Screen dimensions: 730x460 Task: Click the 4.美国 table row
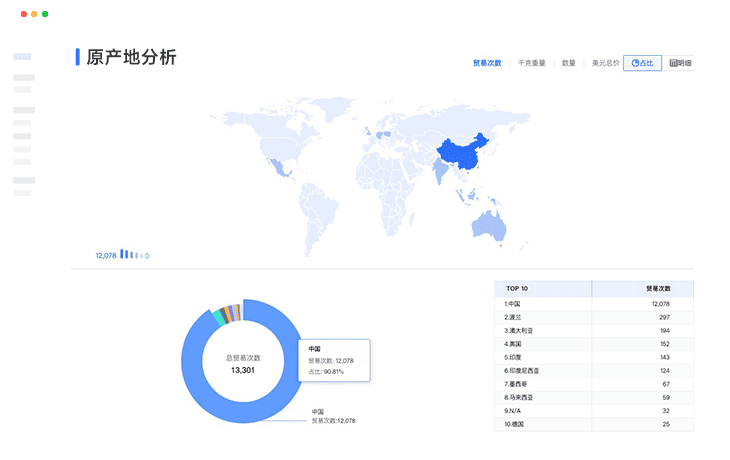coord(593,344)
